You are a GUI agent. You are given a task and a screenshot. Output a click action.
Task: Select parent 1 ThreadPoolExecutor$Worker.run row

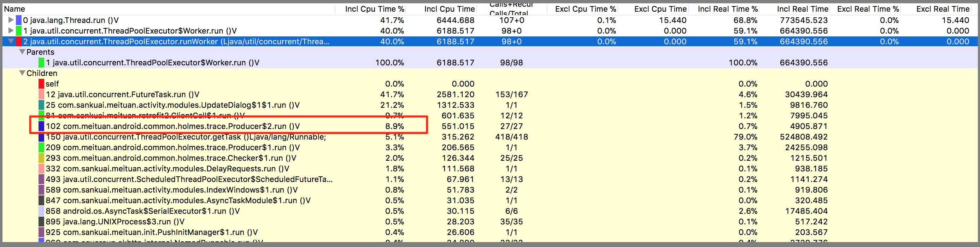tap(490, 63)
